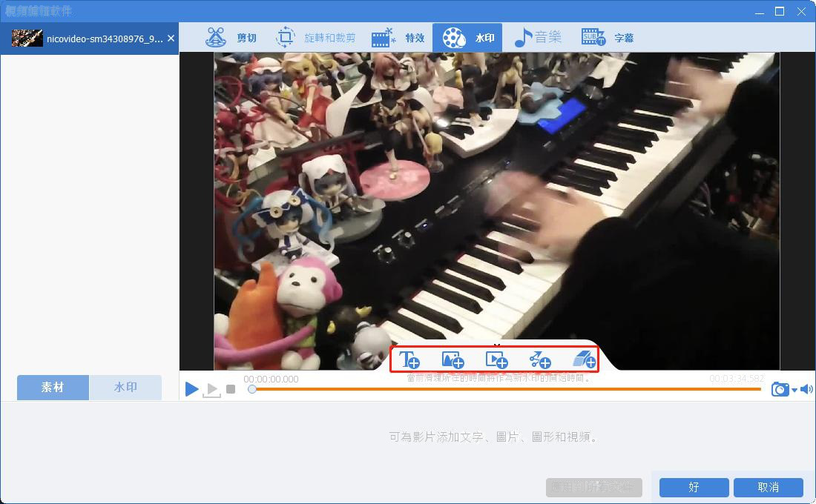Play the video preview
Image resolution: width=816 pixels, height=504 pixels.
[191, 388]
